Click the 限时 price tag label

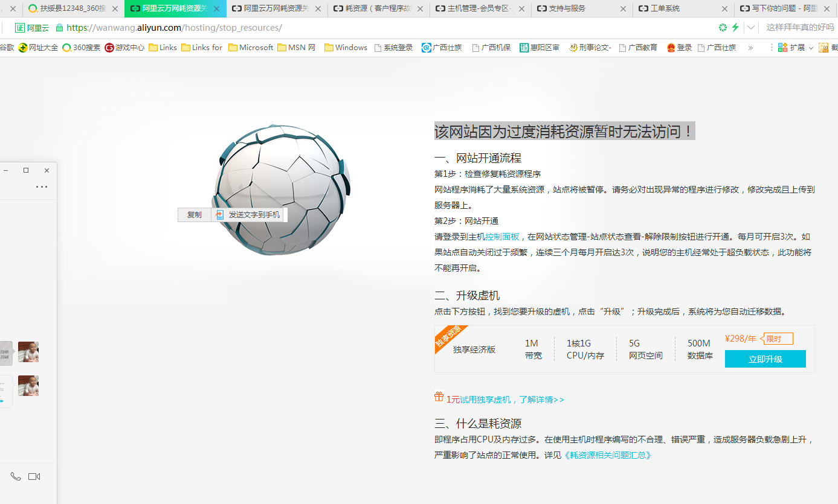pyautogui.click(x=776, y=339)
